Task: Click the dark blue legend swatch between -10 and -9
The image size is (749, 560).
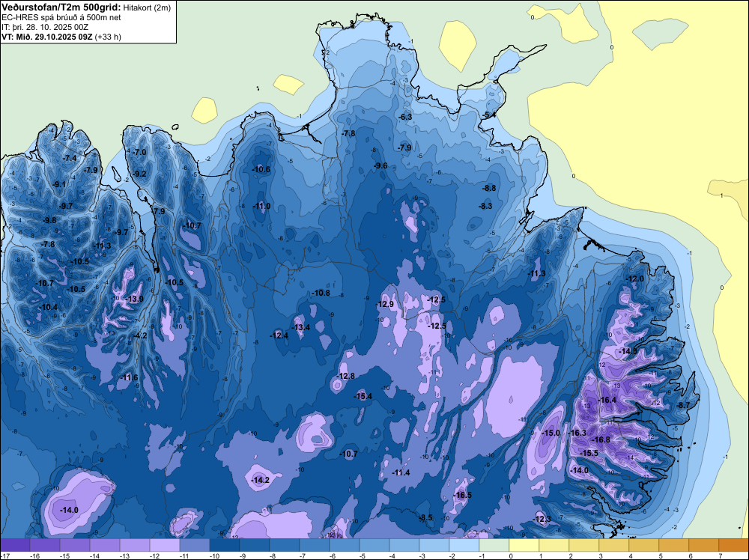Action: [x=225, y=545]
